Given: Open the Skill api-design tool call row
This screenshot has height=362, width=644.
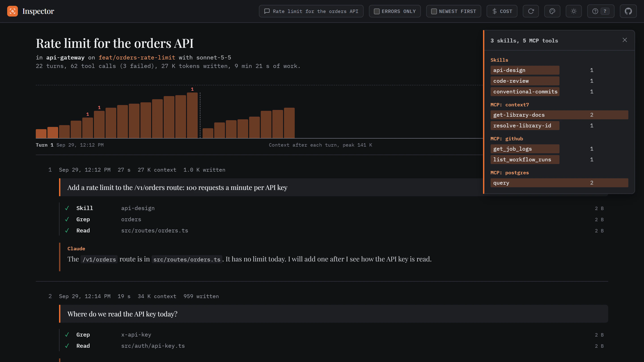Looking at the screenshot, I should (x=334, y=208).
